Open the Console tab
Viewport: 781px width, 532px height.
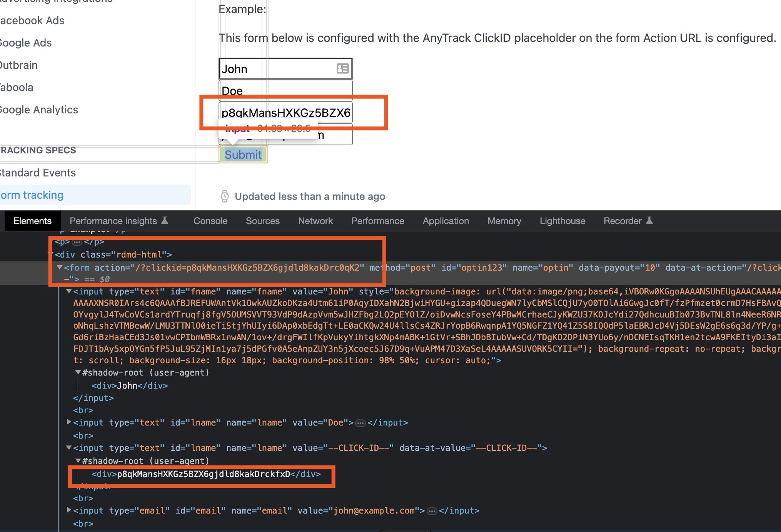click(x=210, y=221)
